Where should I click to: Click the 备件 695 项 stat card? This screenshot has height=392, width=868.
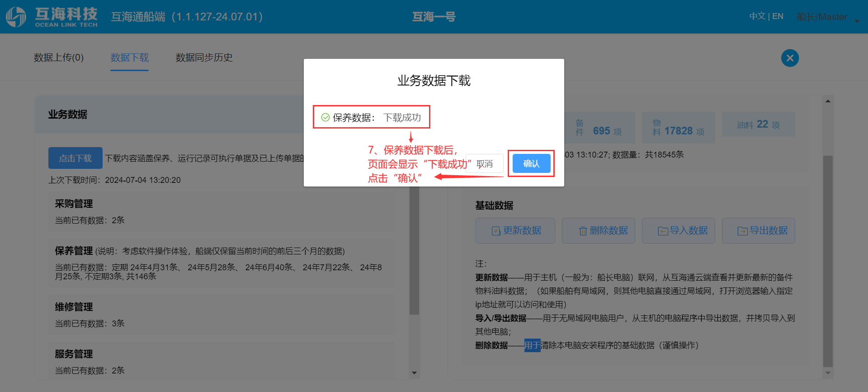click(599, 128)
